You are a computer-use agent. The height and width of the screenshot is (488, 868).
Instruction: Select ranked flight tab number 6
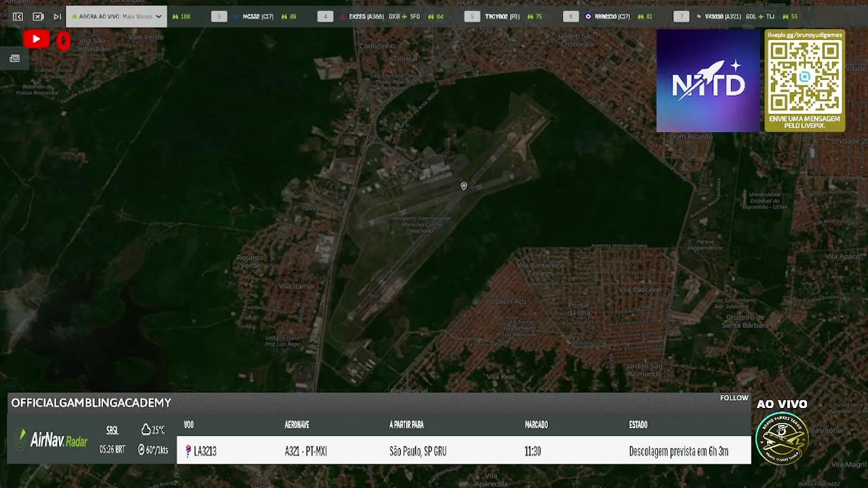pos(570,16)
